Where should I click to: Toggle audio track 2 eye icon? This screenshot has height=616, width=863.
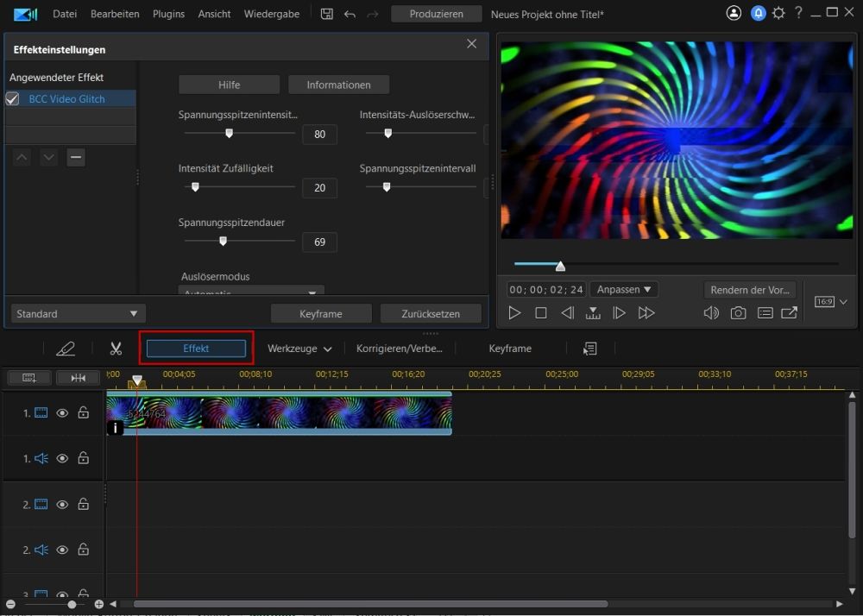(62, 550)
